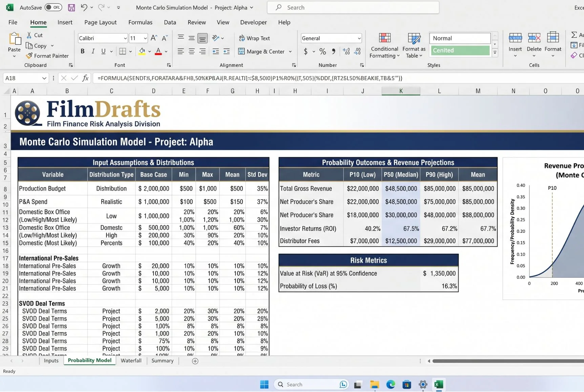
Task: Click into the formula bar
Action: pos(339,78)
